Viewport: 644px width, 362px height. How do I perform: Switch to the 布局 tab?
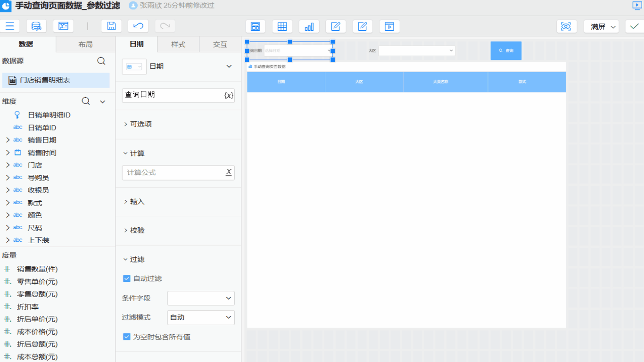85,45
